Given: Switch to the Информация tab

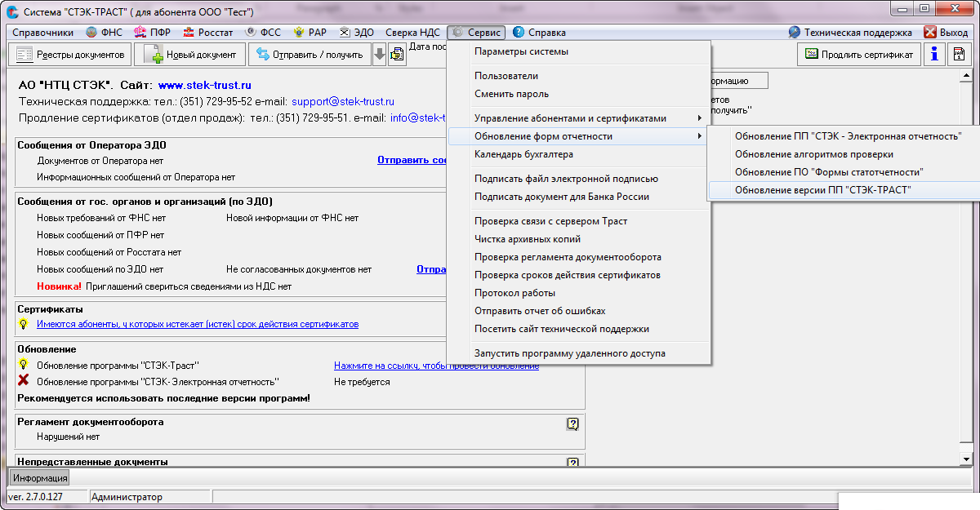Looking at the screenshot, I should pos(40,477).
